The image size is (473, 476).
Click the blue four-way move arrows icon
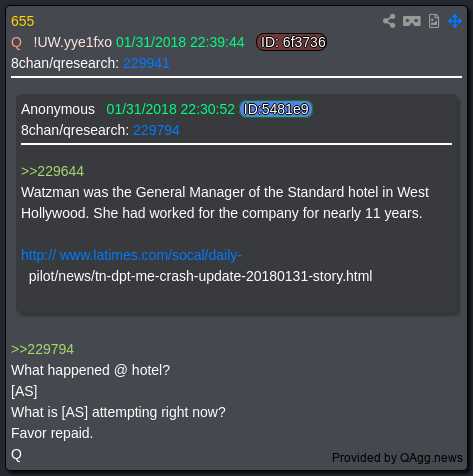tap(455, 21)
